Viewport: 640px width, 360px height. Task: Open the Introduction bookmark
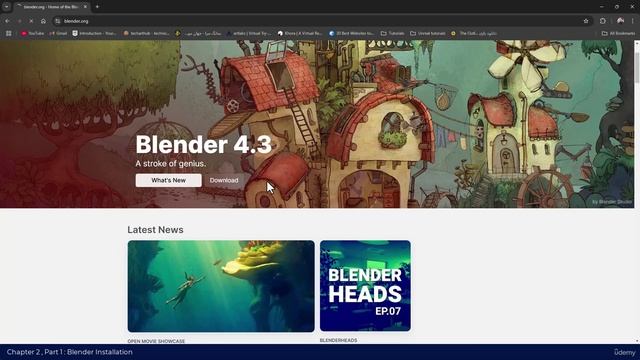(x=94, y=33)
